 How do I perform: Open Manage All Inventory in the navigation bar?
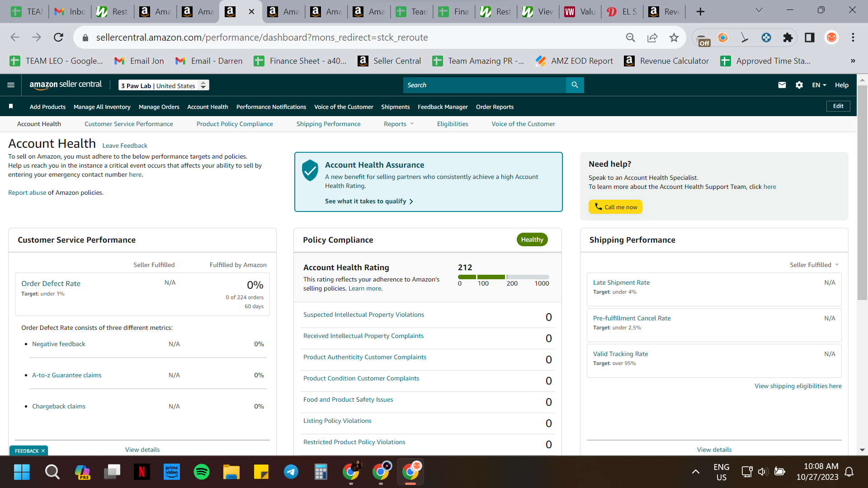pyautogui.click(x=102, y=107)
